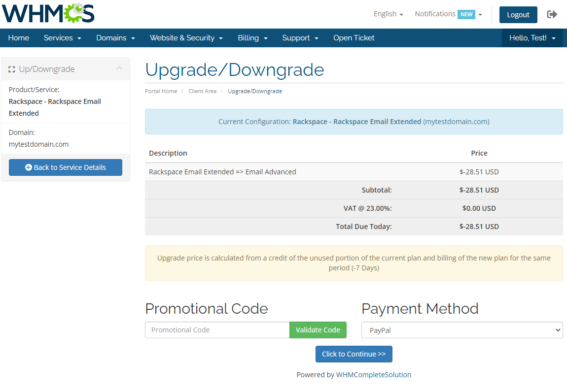Open the Billing menu
Viewport: 567px width, 392px height.
[x=252, y=38]
